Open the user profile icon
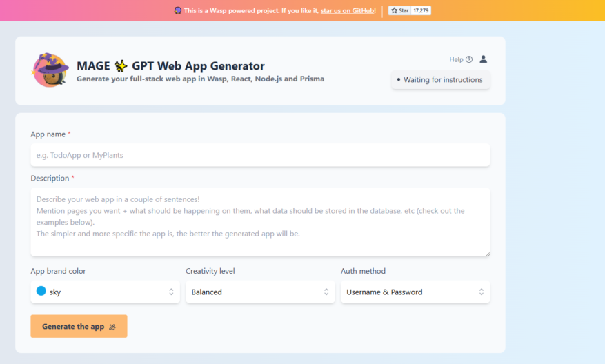 coord(483,59)
